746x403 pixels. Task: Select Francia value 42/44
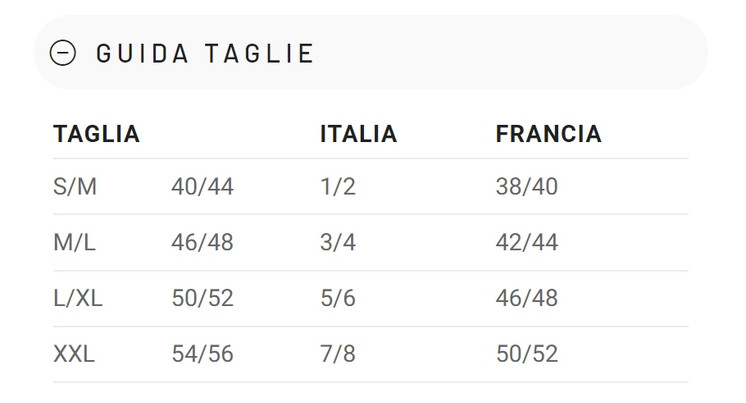(x=526, y=243)
